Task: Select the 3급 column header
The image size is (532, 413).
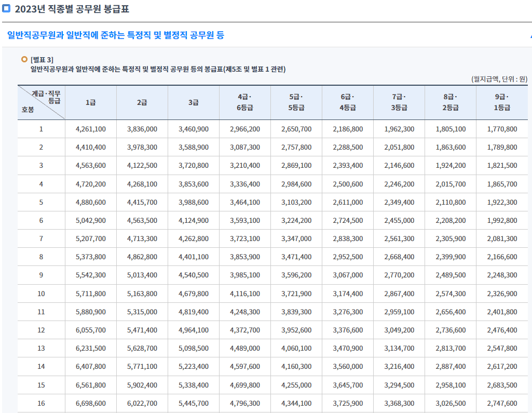Action: pos(194,102)
